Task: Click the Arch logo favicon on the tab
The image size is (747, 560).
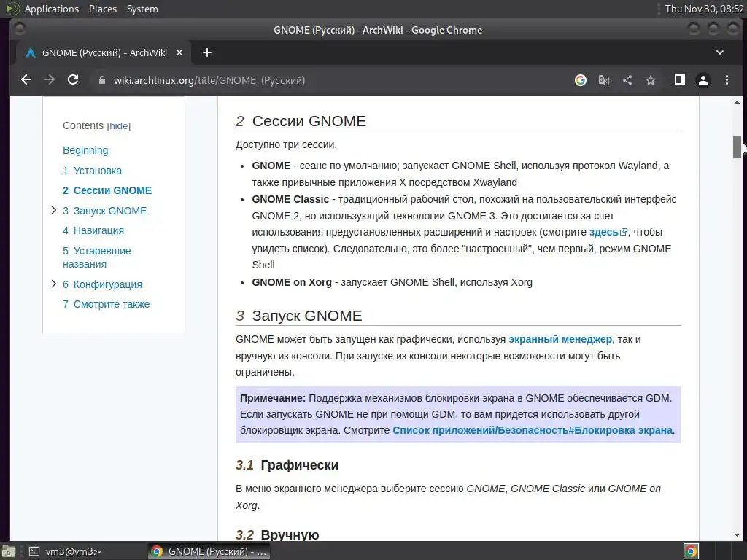Action: pos(31,52)
